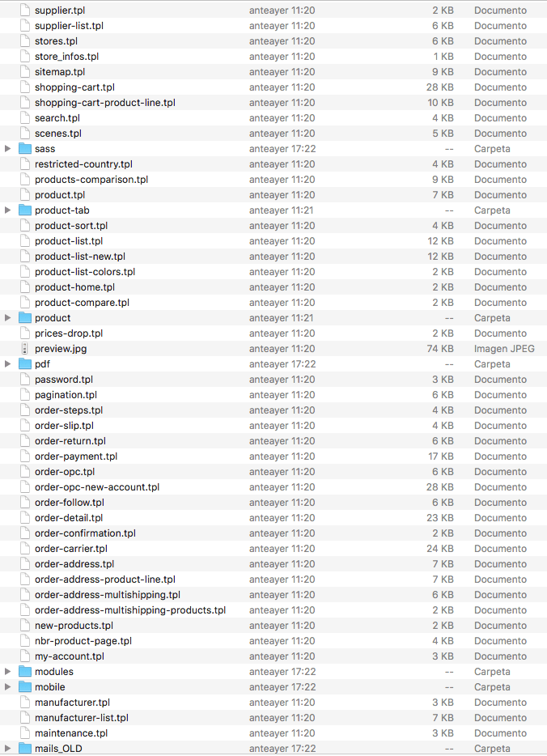Click the product-tab folder icon

tap(25, 210)
